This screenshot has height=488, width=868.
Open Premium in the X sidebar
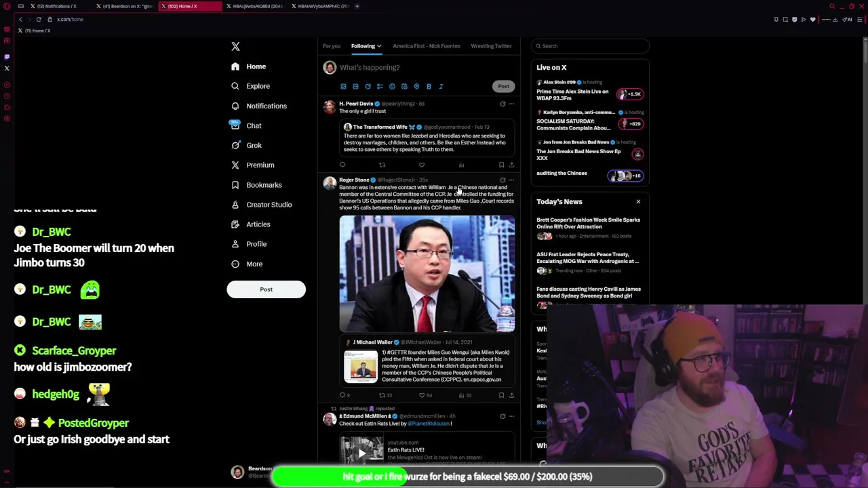click(x=252, y=165)
